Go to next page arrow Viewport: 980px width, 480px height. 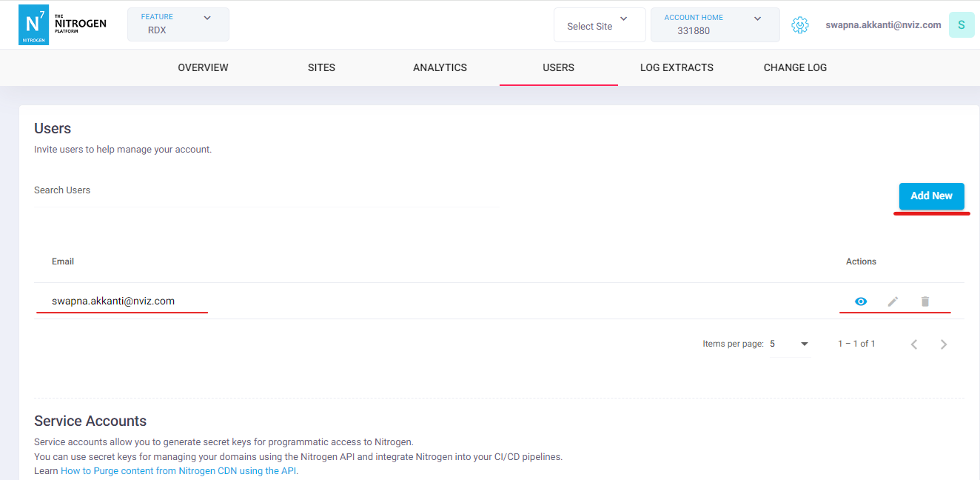(x=944, y=344)
